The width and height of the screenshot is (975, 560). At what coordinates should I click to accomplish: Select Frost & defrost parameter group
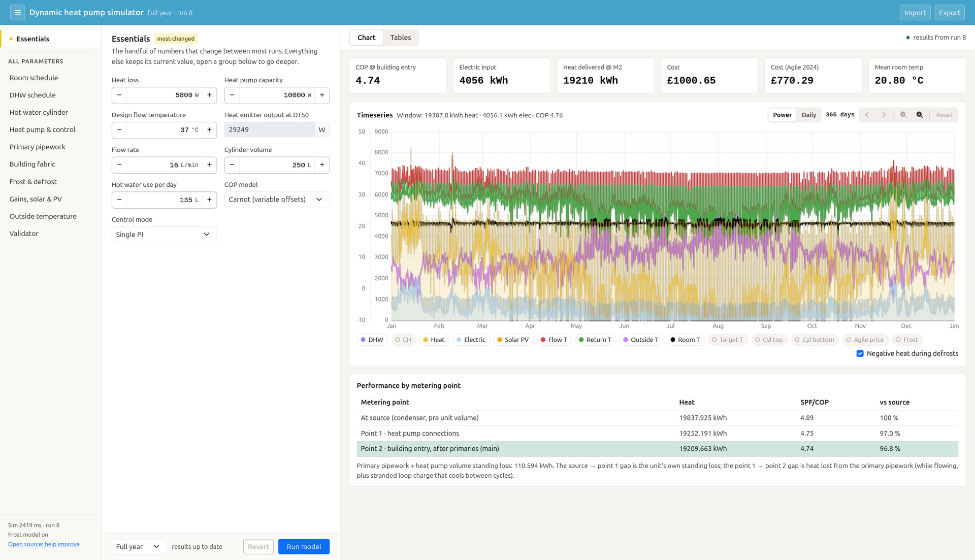tap(33, 182)
